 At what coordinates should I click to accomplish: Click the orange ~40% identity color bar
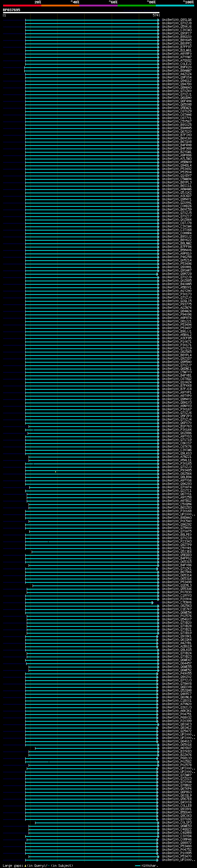(60, 6)
